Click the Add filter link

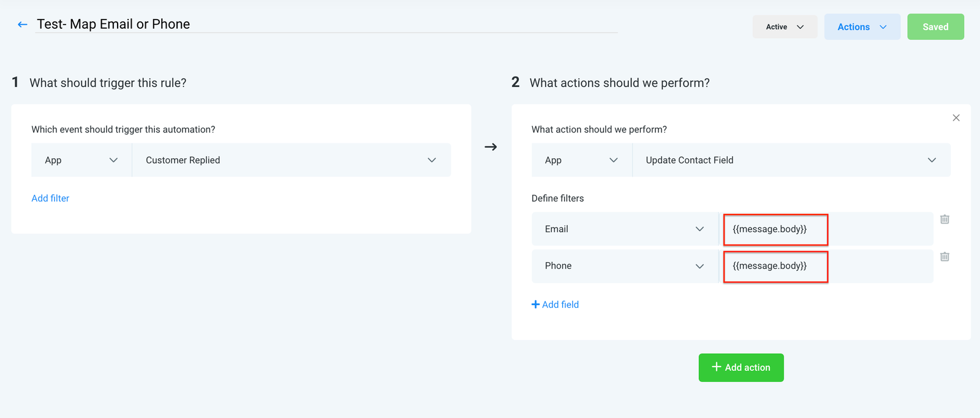(x=50, y=199)
